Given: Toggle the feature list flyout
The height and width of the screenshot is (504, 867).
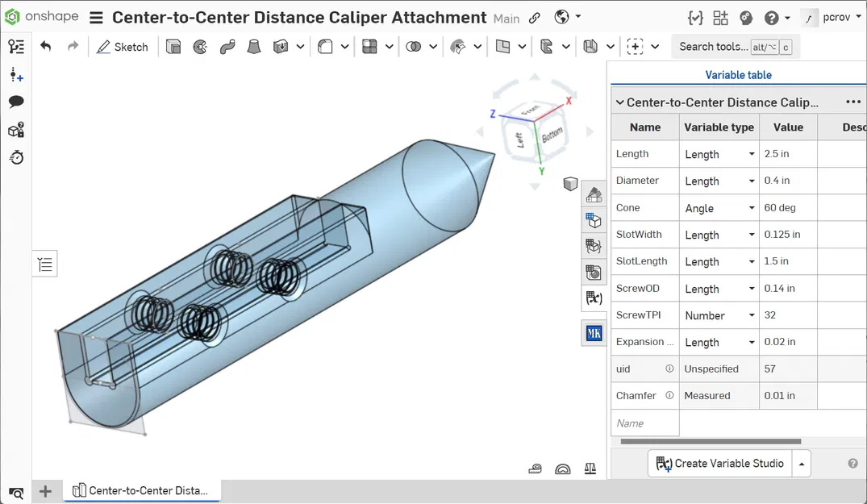Looking at the screenshot, I should click(44, 263).
